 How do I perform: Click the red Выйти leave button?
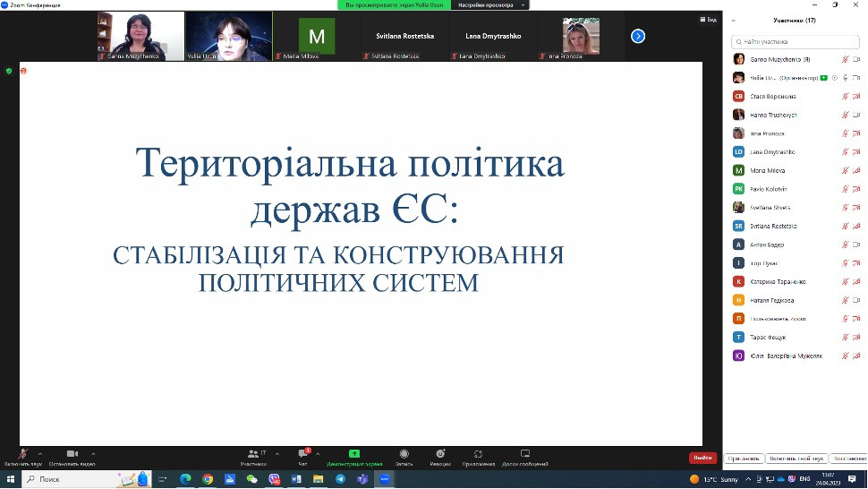tap(702, 458)
